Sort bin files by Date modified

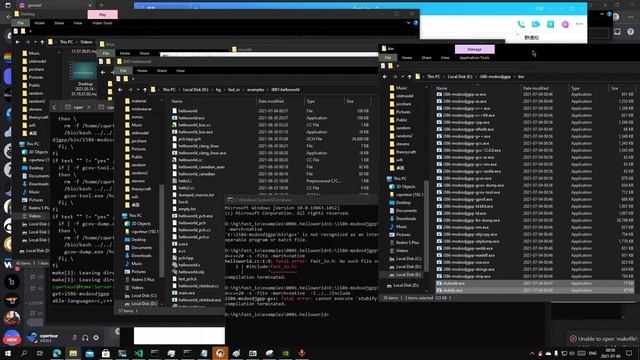(536, 88)
